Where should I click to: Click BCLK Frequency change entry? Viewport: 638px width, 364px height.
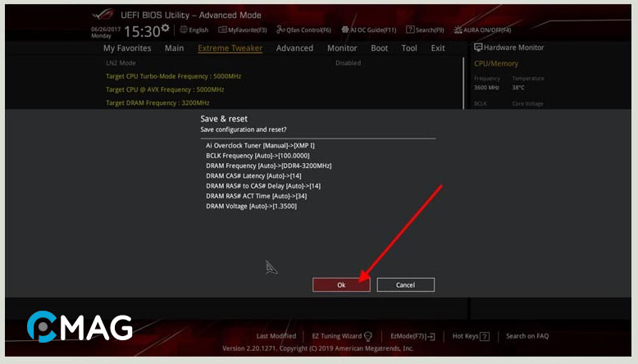[257, 156]
